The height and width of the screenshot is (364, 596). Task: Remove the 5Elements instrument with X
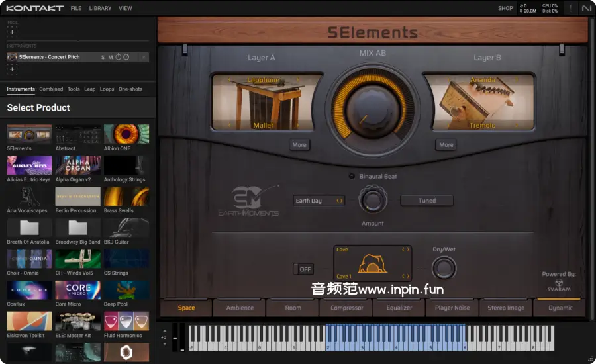[144, 57]
